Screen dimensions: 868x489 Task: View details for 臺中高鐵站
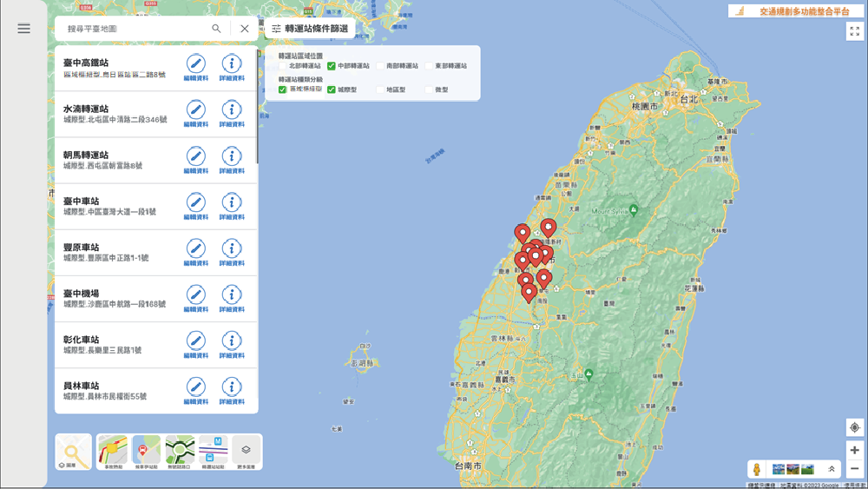pyautogui.click(x=232, y=68)
